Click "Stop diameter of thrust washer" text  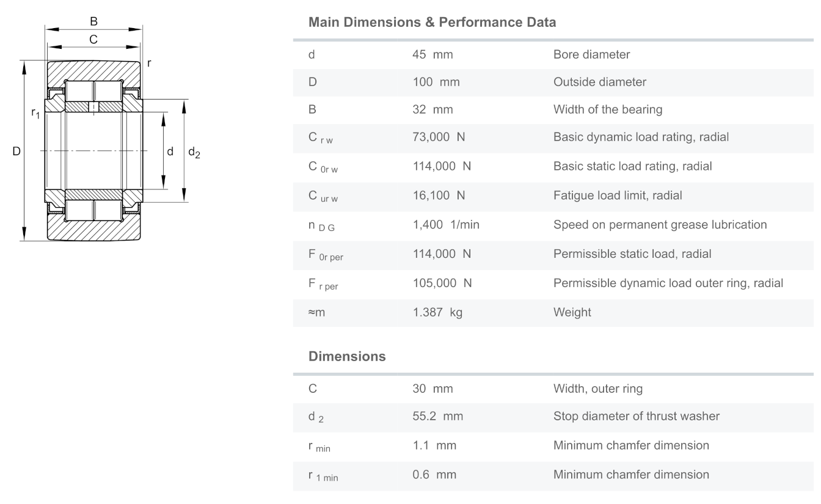coord(636,416)
